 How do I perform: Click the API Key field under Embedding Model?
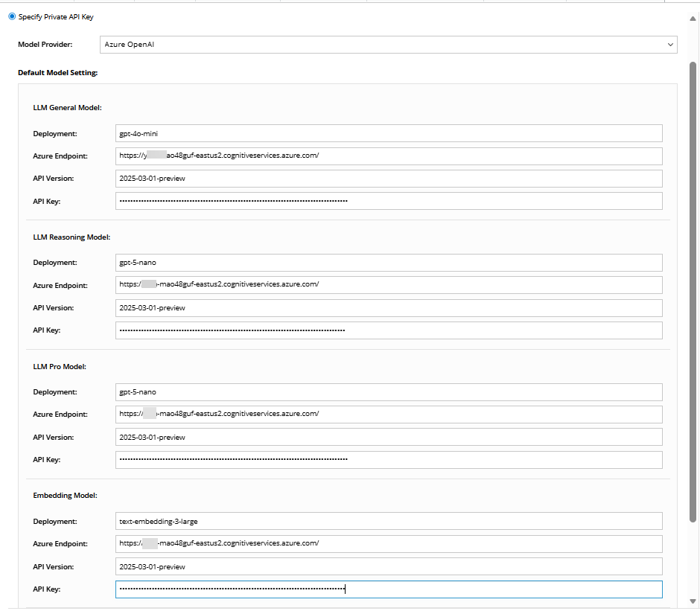tap(389, 589)
